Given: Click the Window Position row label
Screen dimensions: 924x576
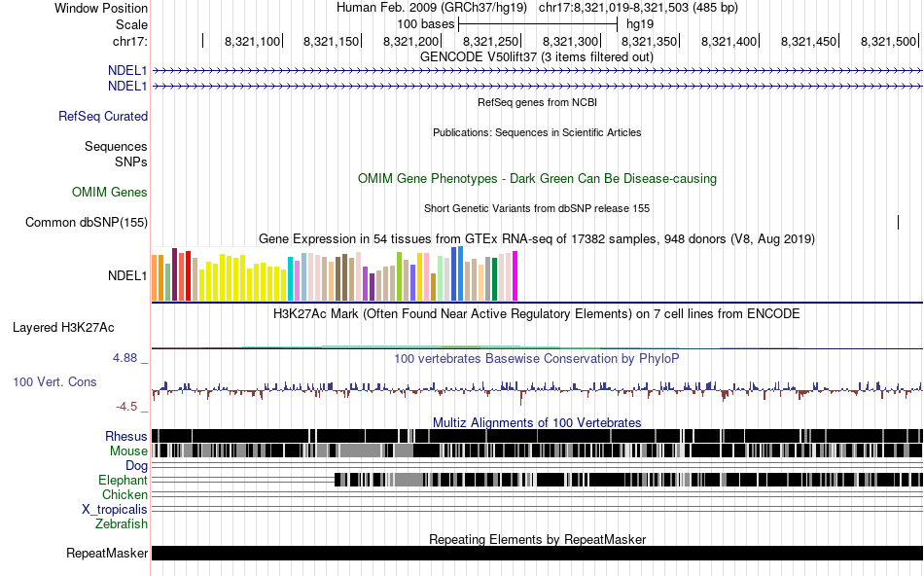Looking at the screenshot, I should click(x=101, y=8).
